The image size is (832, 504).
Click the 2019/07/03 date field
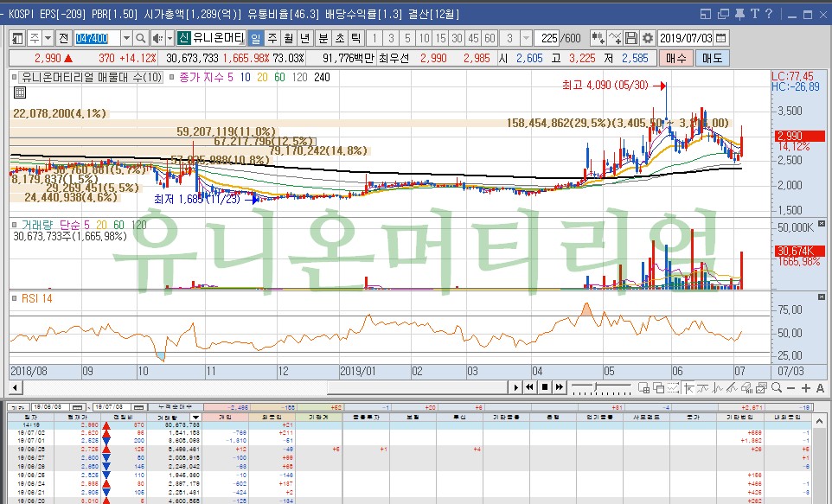click(686, 38)
